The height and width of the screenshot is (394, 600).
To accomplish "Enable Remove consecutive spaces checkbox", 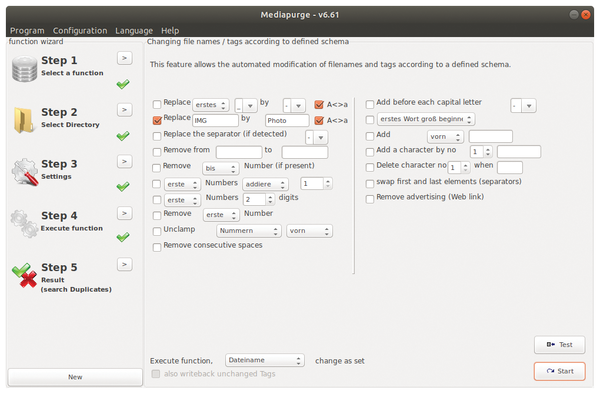I will click(157, 247).
